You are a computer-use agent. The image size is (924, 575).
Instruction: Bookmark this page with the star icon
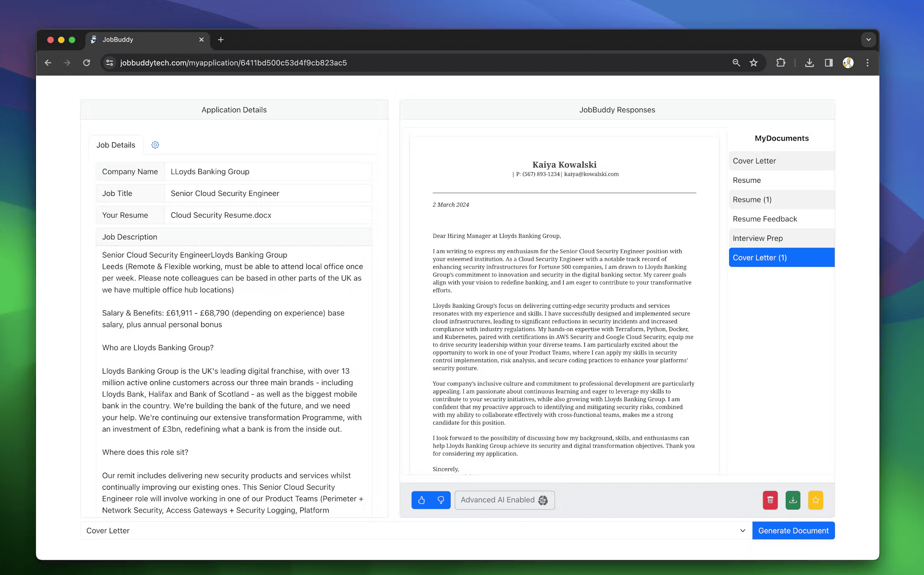[x=754, y=63]
